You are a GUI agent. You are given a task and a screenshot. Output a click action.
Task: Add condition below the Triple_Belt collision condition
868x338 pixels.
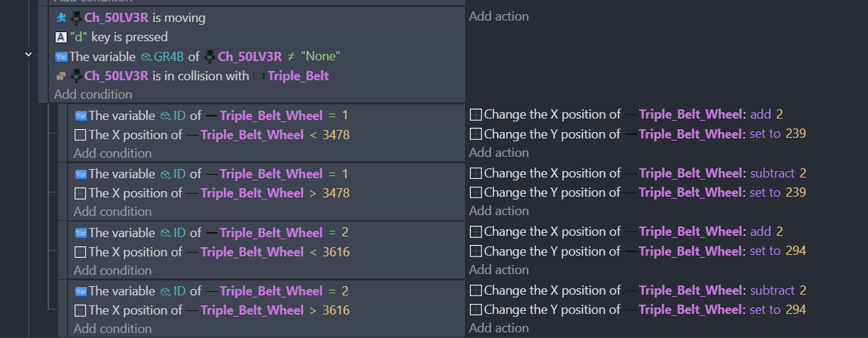(x=92, y=94)
